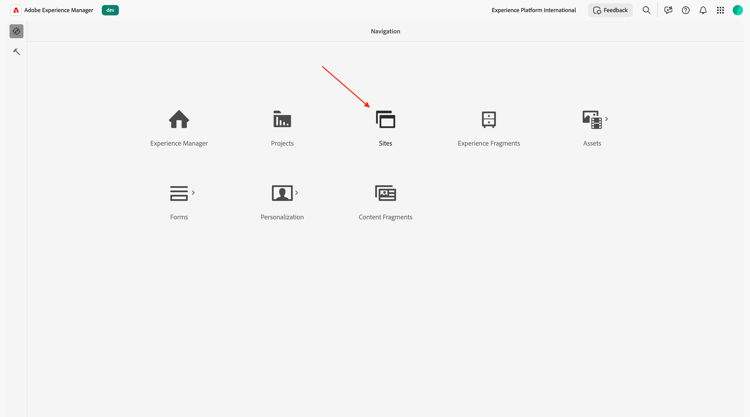Click the Experience Manager label under home icon
750x417 pixels.
click(179, 143)
